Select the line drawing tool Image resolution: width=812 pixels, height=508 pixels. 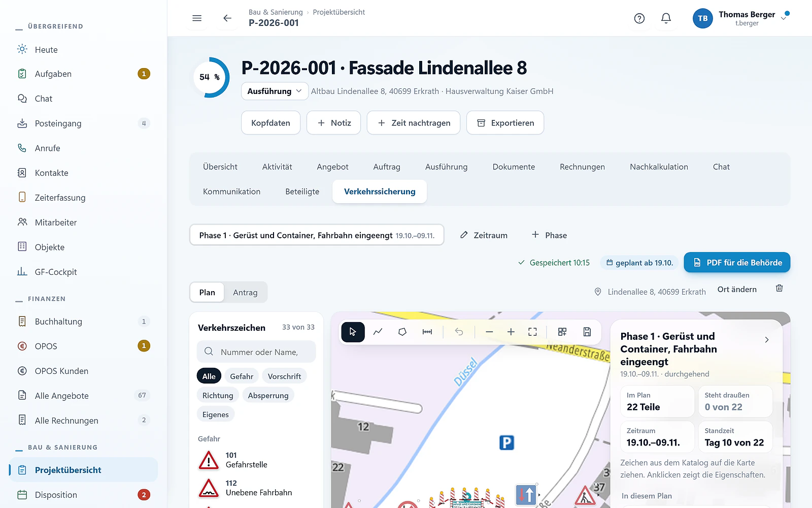point(378,332)
